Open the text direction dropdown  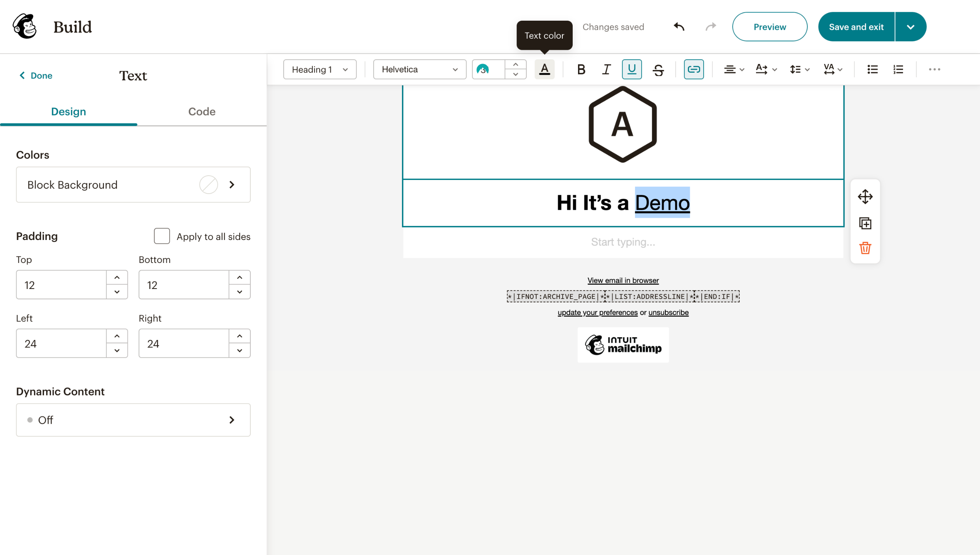(766, 69)
